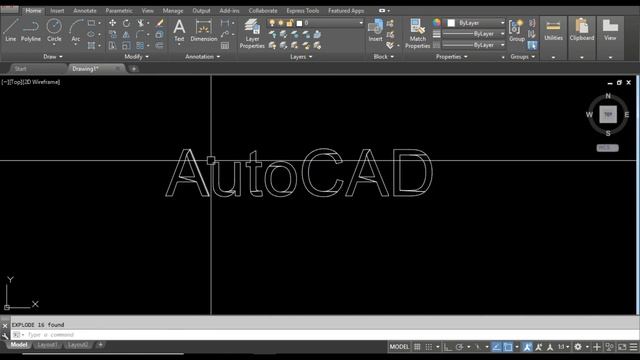
Task: Expand the Modify panel
Action: (136, 57)
